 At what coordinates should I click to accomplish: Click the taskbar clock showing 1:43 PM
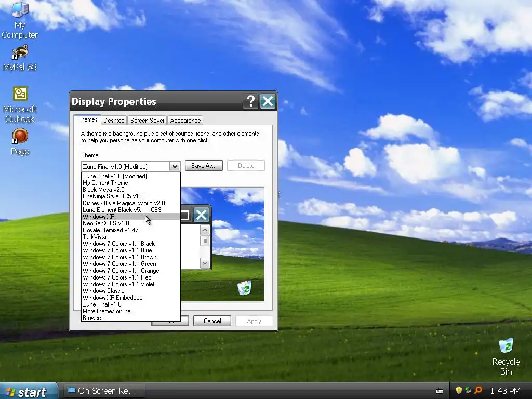(x=505, y=391)
